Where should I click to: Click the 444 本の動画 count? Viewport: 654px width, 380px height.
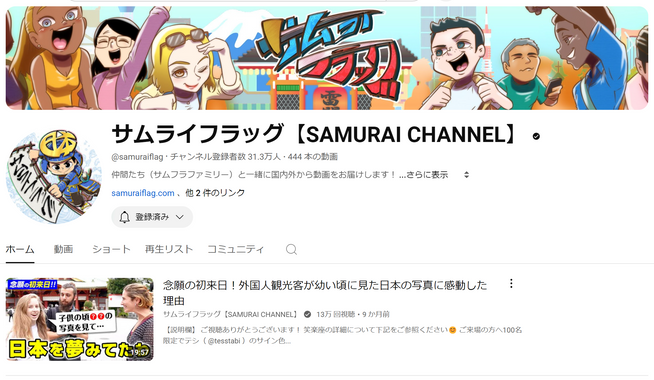click(313, 157)
